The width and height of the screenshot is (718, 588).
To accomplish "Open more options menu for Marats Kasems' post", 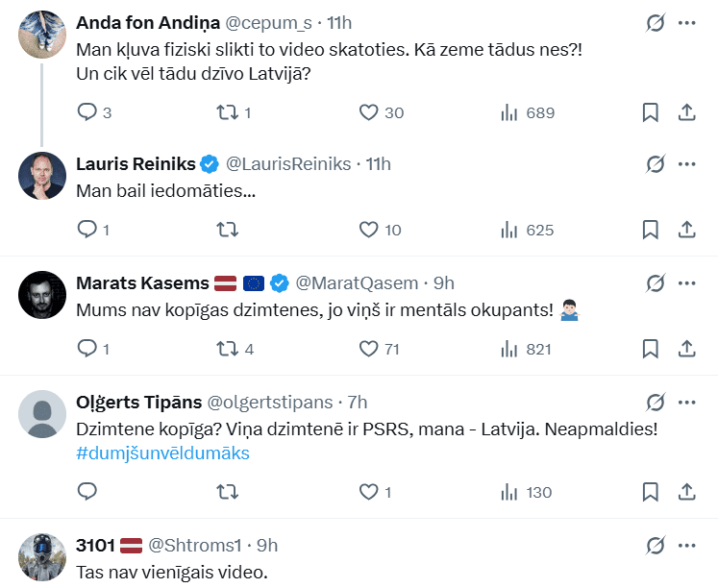I will 687,283.
